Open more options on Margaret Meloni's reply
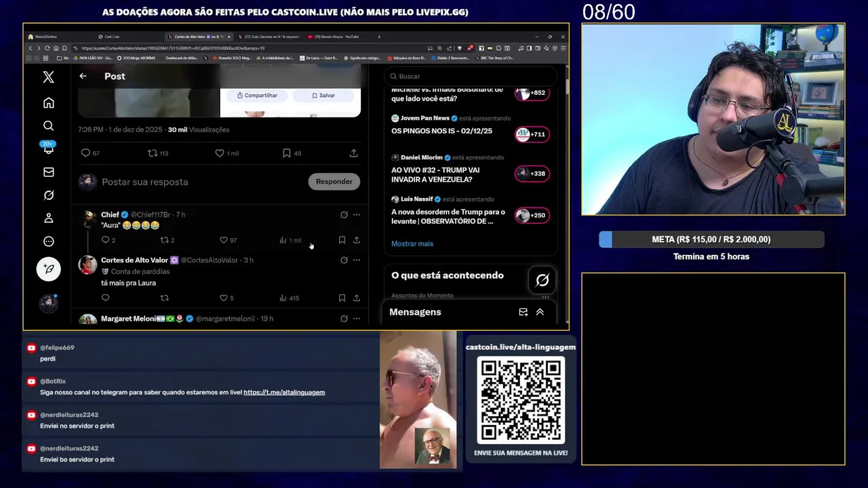 [357, 319]
